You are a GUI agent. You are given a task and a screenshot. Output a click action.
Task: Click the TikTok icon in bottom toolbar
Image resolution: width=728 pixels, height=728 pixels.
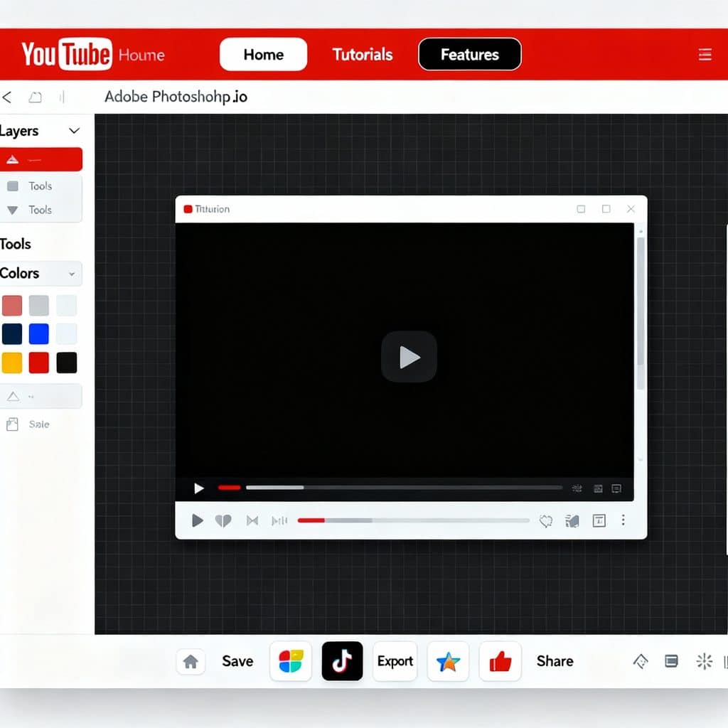(x=342, y=661)
